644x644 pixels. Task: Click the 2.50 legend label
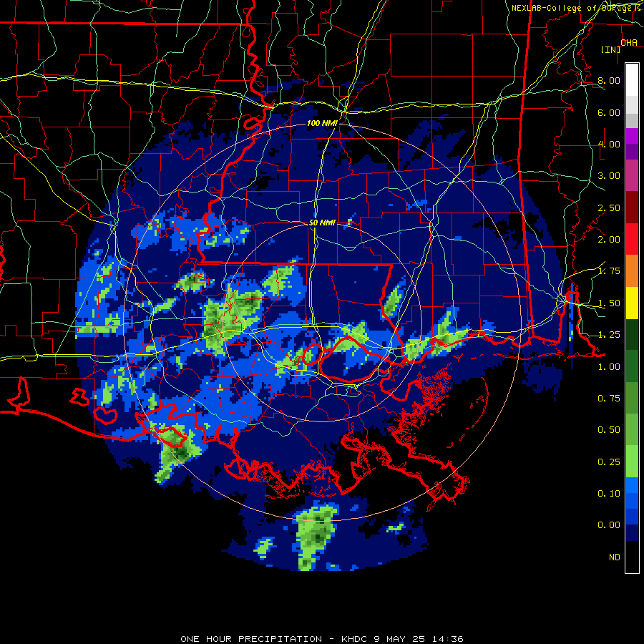coord(609,208)
